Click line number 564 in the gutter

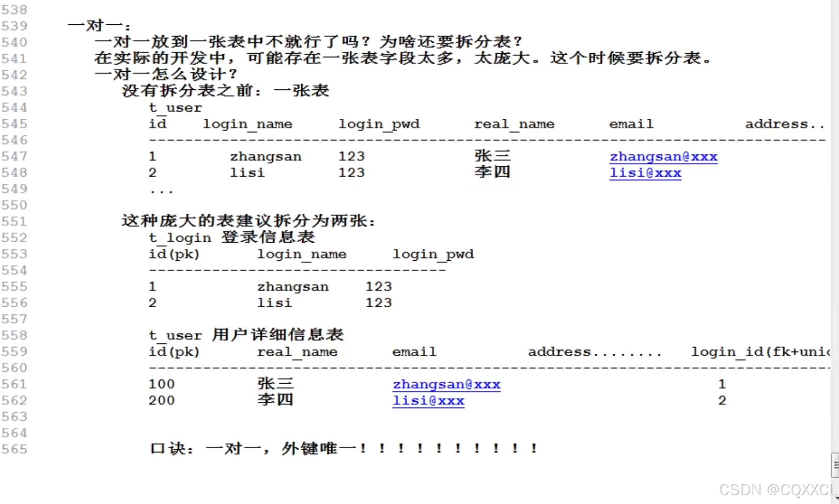[14, 433]
